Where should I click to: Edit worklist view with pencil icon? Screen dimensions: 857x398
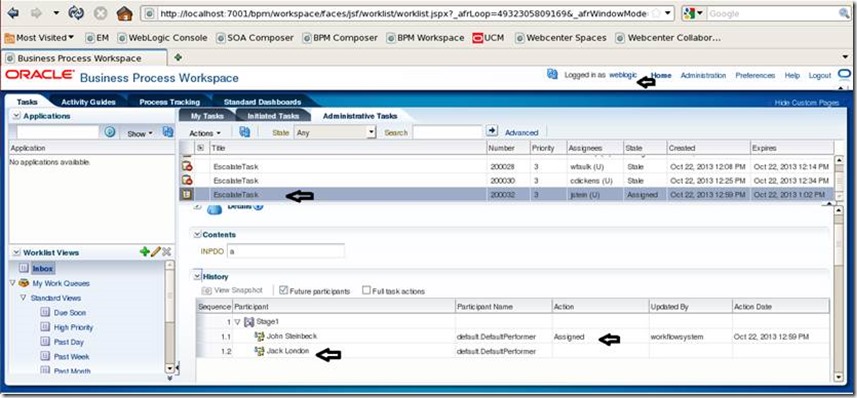156,251
